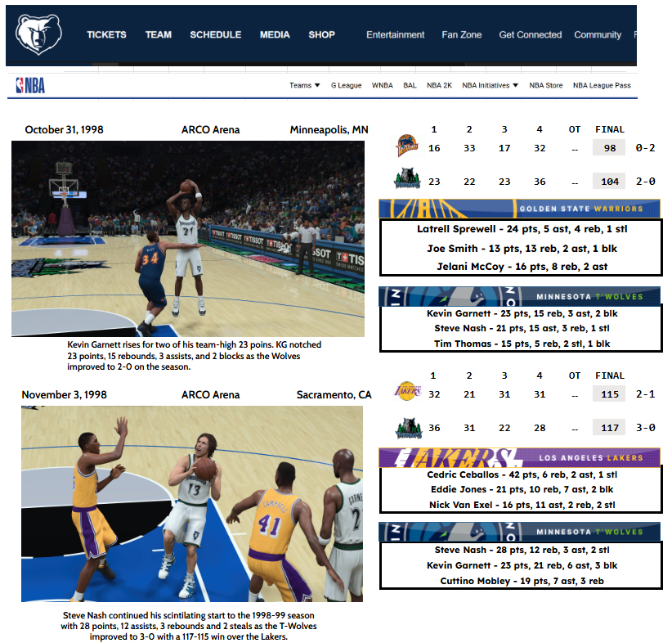This screenshot has width=672, height=643.
Task: Click the Timberwolves final score 117
Action: click(609, 427)
